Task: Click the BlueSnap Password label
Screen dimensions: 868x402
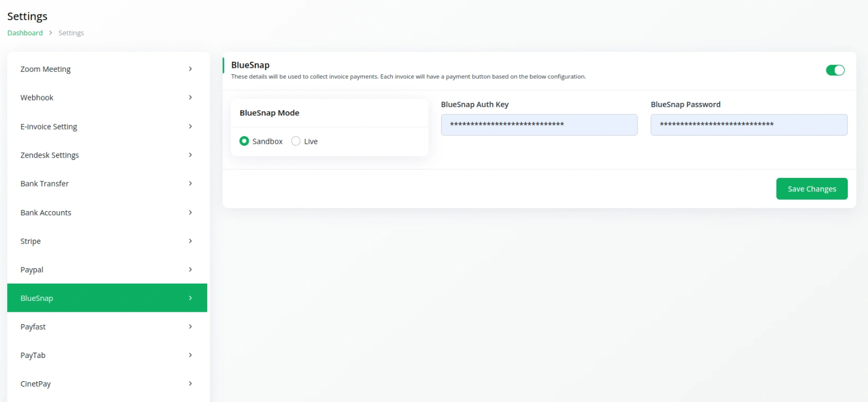Action: point(685,105)
